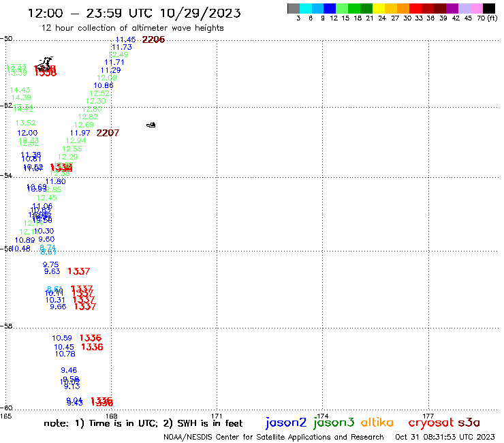Click wave height value 12.09

pyautogui.click(x=107, y=78)
